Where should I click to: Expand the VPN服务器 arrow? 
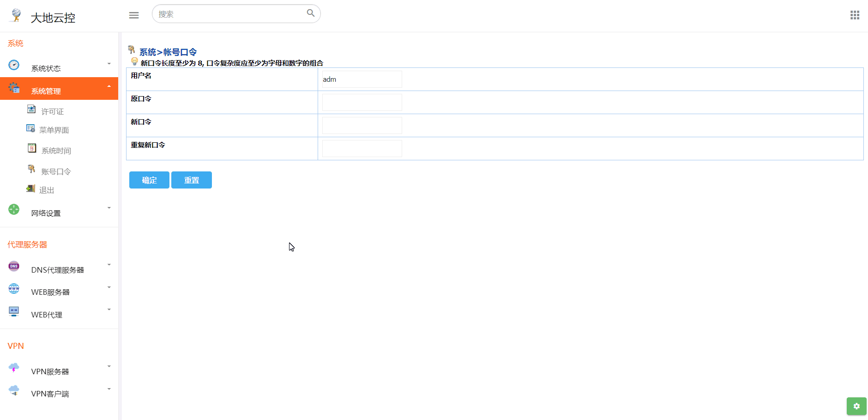pos(109,366)
